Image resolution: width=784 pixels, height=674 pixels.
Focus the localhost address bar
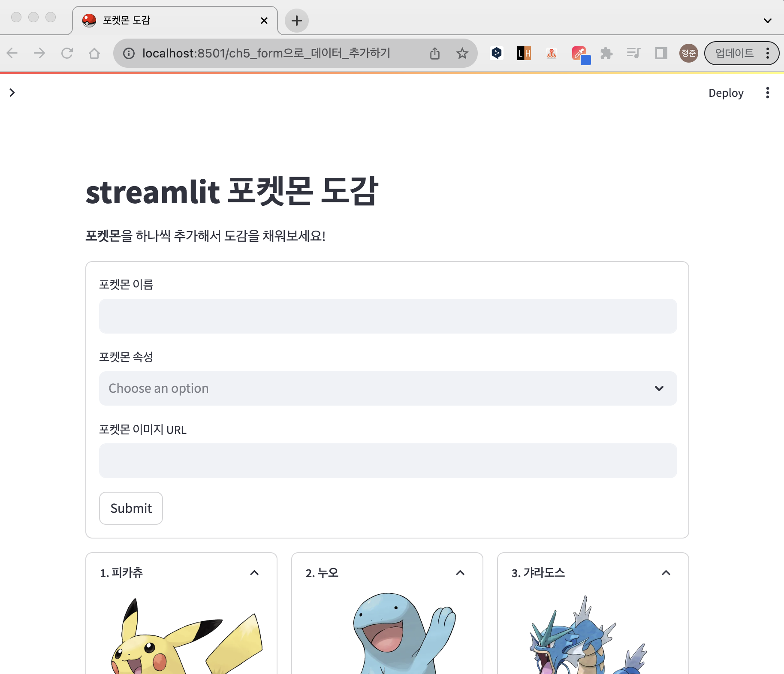[266, 53]
